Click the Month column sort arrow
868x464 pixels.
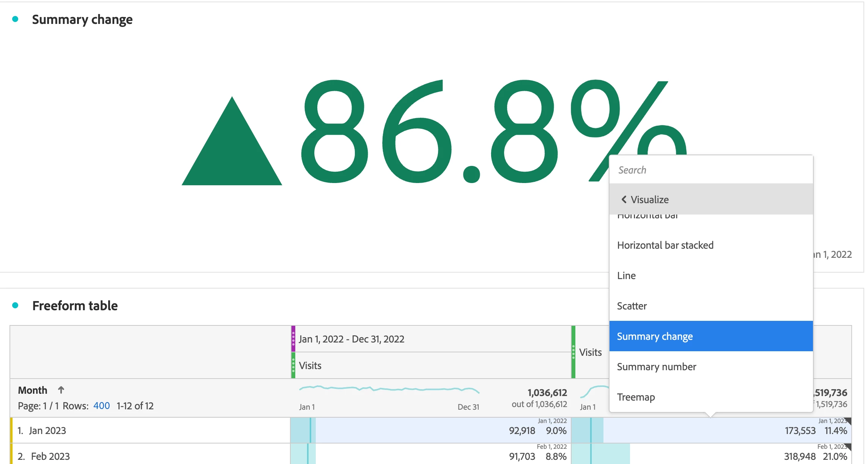pyautogui.click(x=61, y=390)
